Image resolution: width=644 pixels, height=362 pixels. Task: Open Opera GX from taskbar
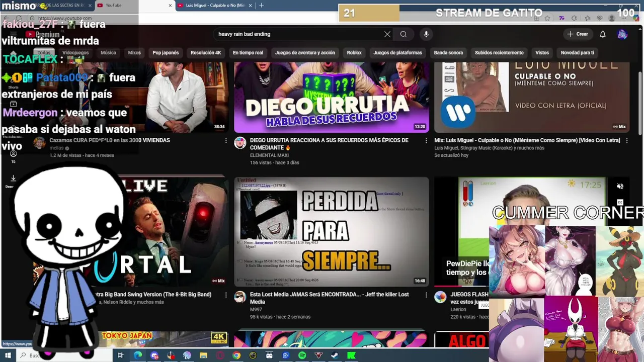(x=220, y=355)
